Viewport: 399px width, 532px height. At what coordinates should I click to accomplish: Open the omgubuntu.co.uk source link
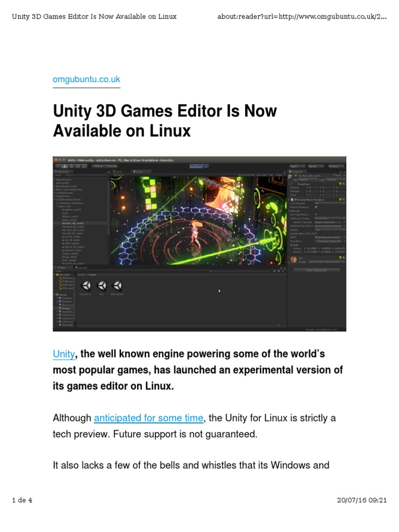(x=86, y=79)
